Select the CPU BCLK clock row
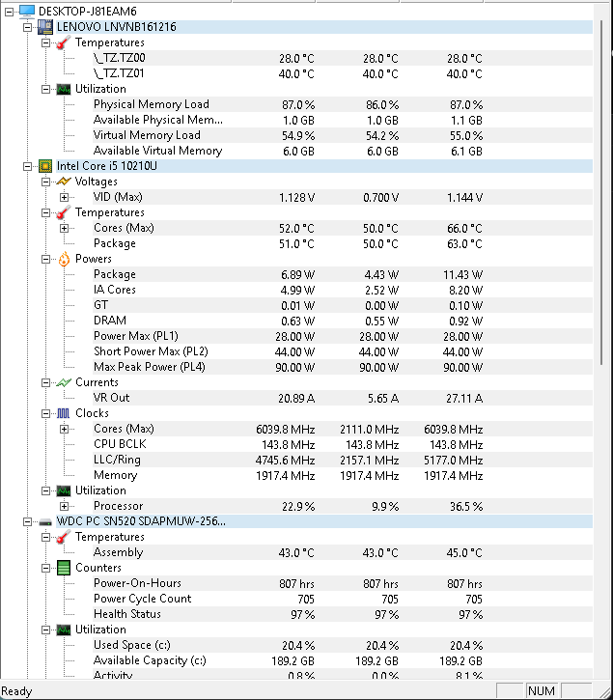613x700 pixels. (342, 444)
